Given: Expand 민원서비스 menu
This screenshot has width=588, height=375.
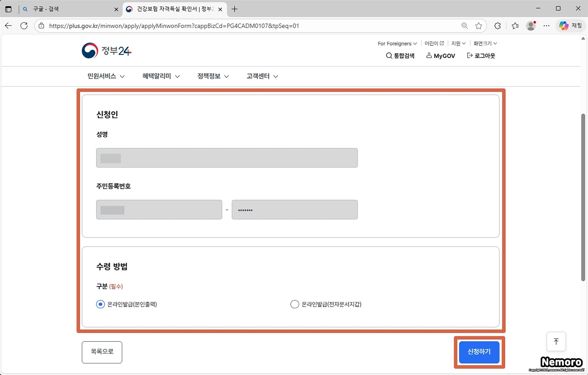Looking at the screenshot, I should tap(106, 76).
